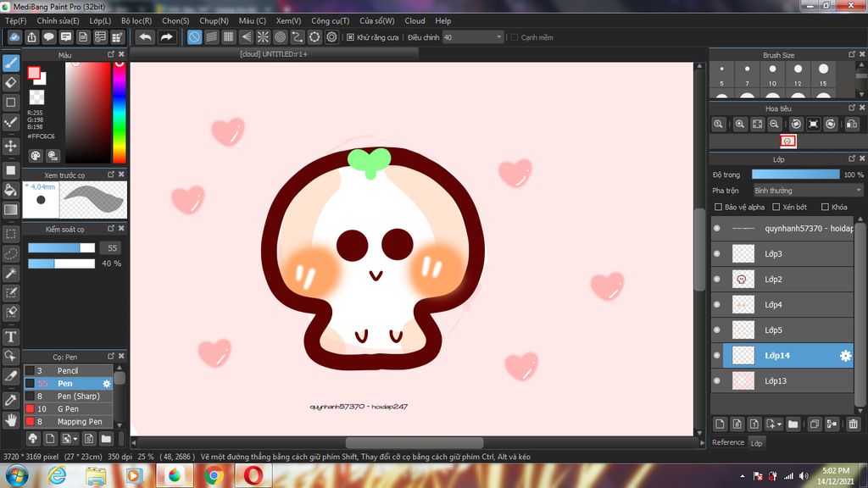Open the Xem(V) menu
The image size is (868, 488).
pyautogui.click(x=288, y=20)
